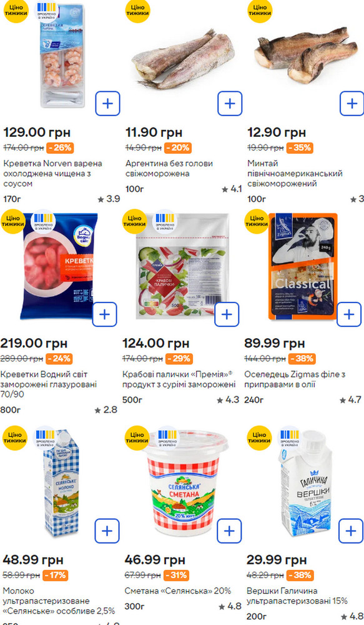Add Norven shrimp to cart
This screenshot has width=364, height=625.
tap(107, 104)
